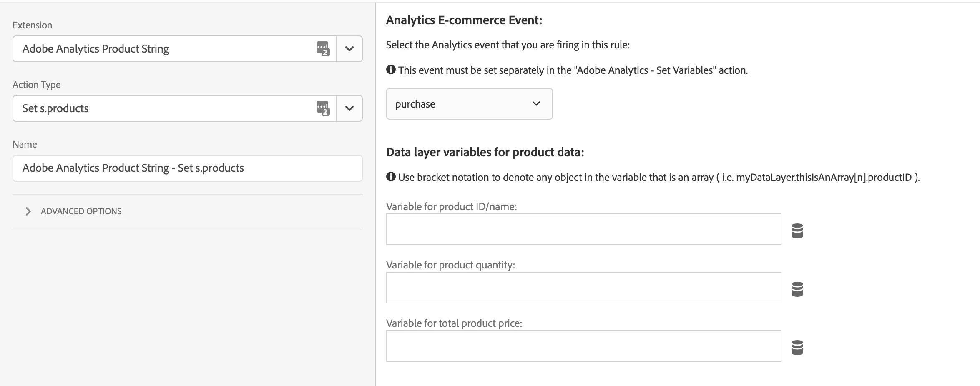Click the 'Analytics E-commerce Event:' heading
This screenshot has height=386, width=980.
464,20
